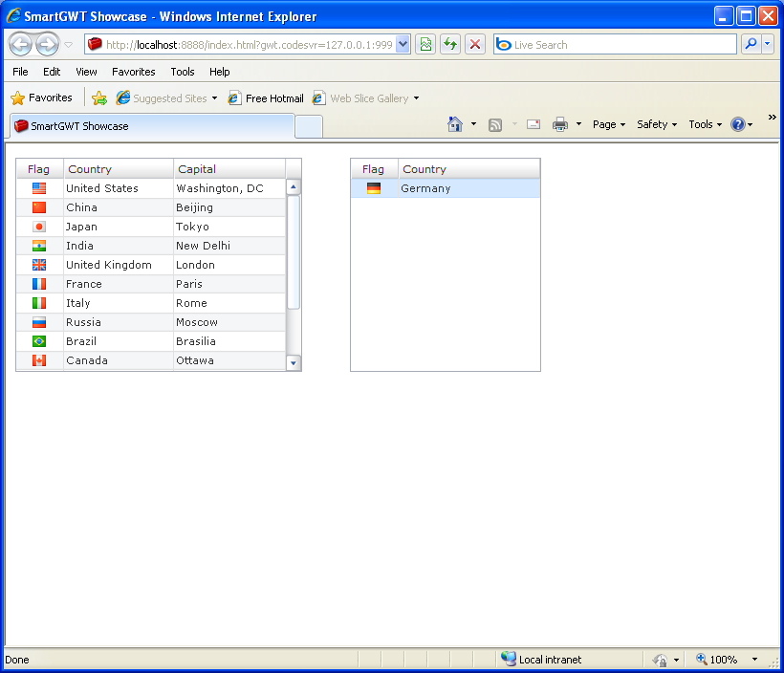Open the Free Hotmail link

[x=266, y=98]
